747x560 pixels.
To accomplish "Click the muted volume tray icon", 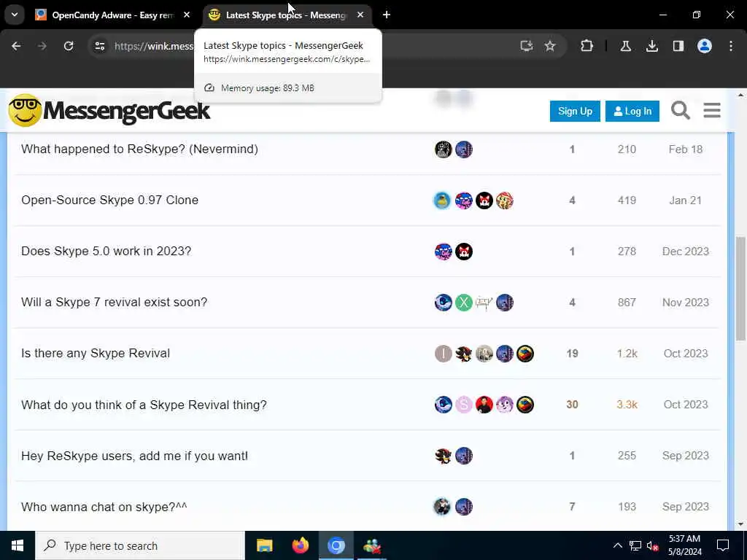I will coord(653,545).
